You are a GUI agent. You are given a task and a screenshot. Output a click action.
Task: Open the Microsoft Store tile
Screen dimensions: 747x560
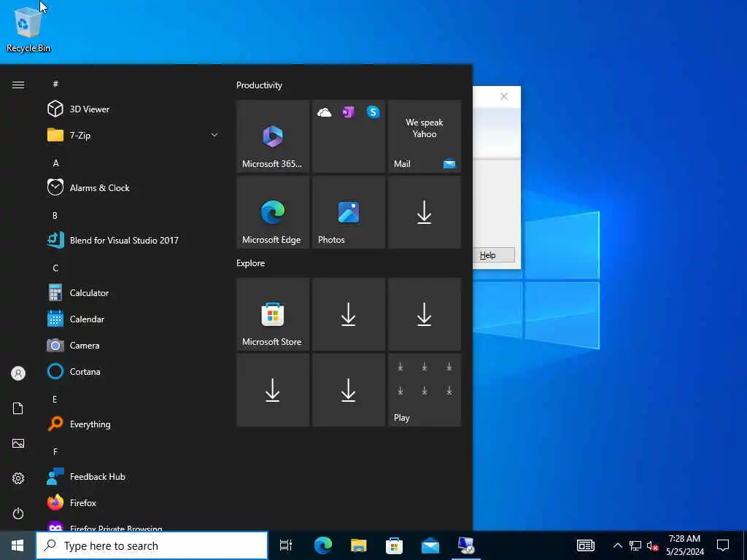(x=273, y=314)
